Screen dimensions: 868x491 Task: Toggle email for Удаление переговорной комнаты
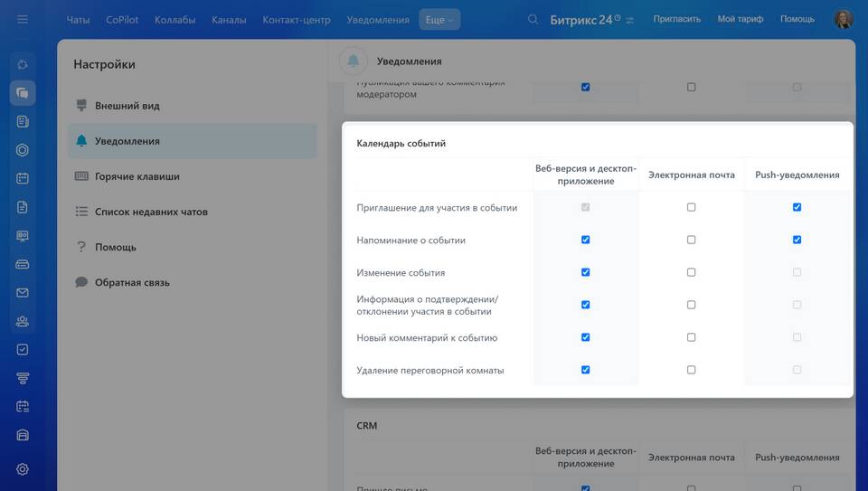coord(691,370)
